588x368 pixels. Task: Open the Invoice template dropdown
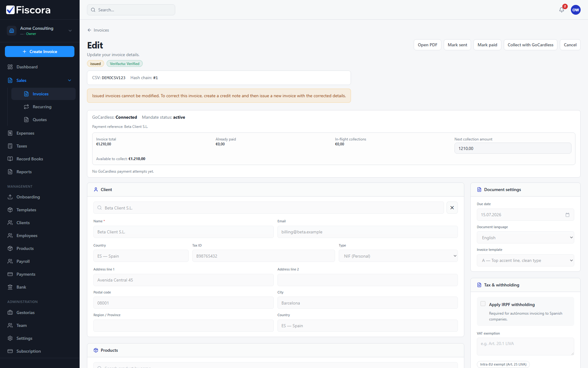click(x=526, y=260)
